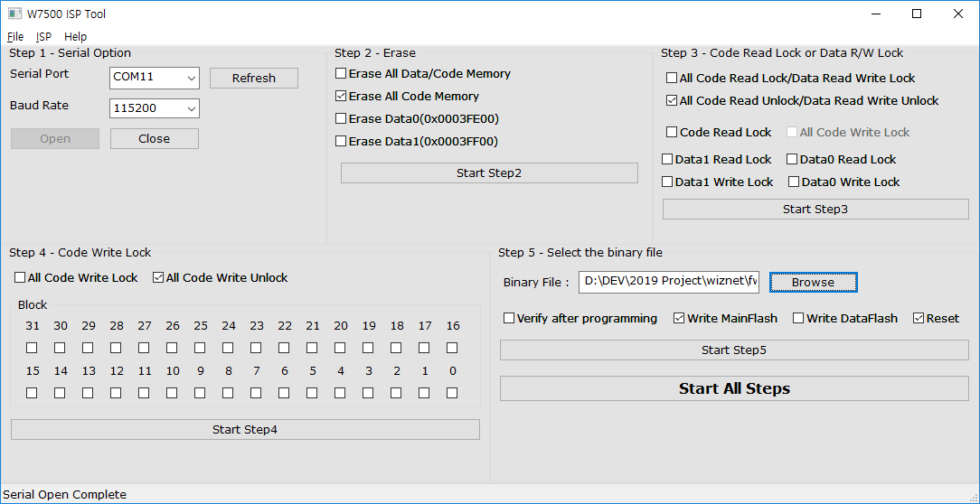Tick Data1 Read Lock

tap(667, 159)
